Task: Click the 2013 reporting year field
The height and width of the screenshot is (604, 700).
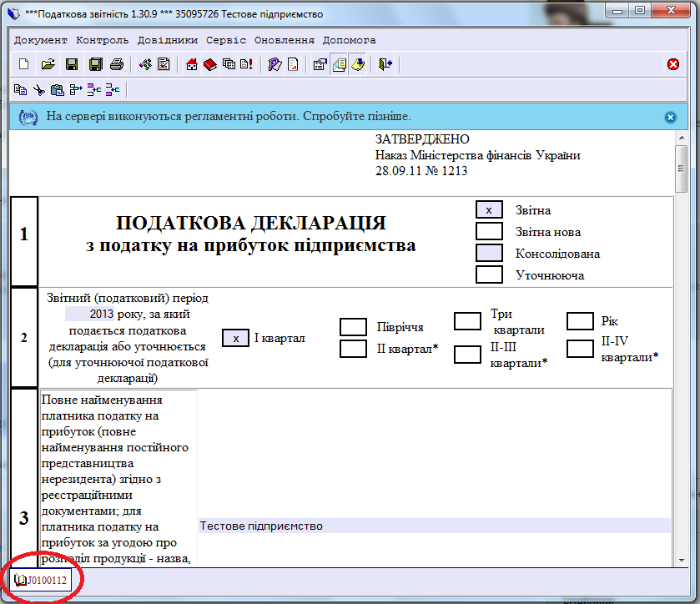Action: click(x=89, y=314)
